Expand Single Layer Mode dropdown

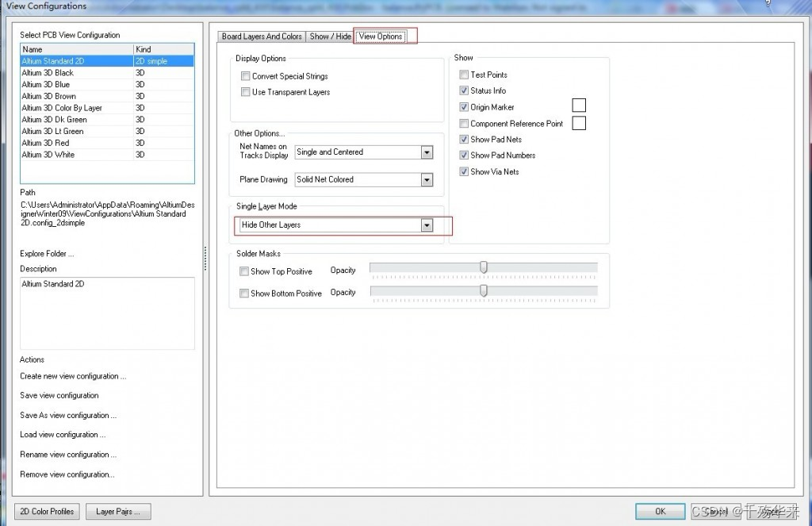pos(427,225)
